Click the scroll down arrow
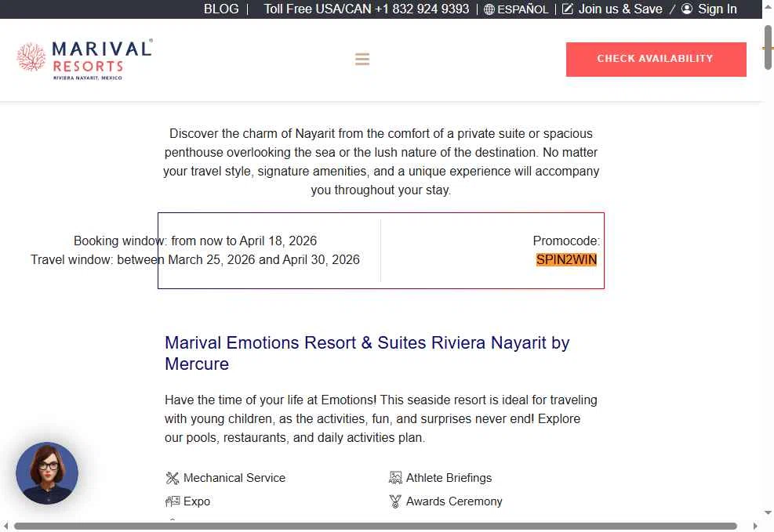 (768, 512)
